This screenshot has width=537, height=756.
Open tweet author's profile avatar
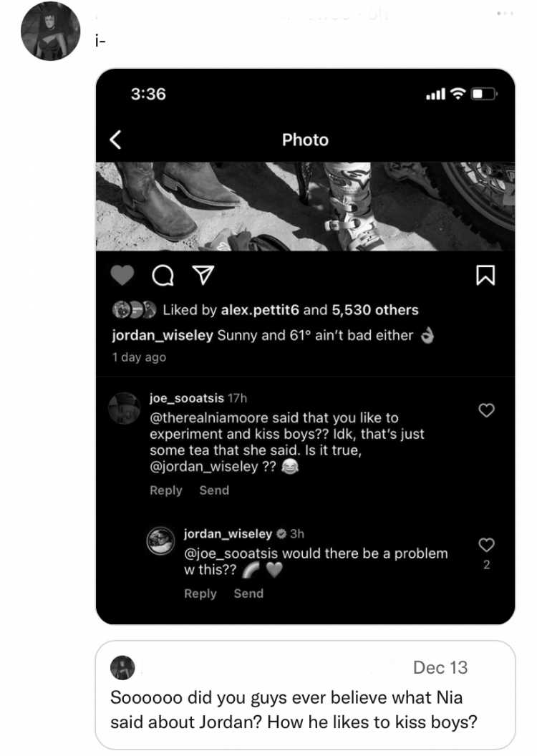(51, 31)
